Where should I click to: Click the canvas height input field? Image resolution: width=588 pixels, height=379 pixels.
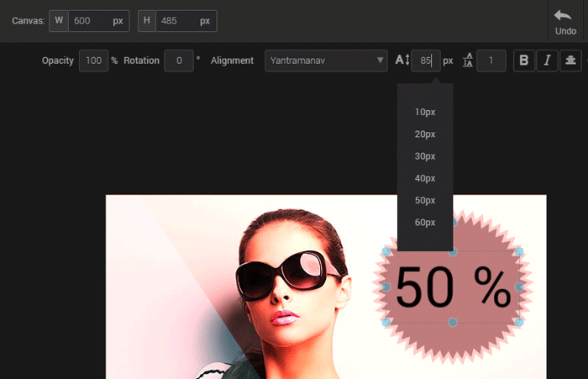pos(186,20)
